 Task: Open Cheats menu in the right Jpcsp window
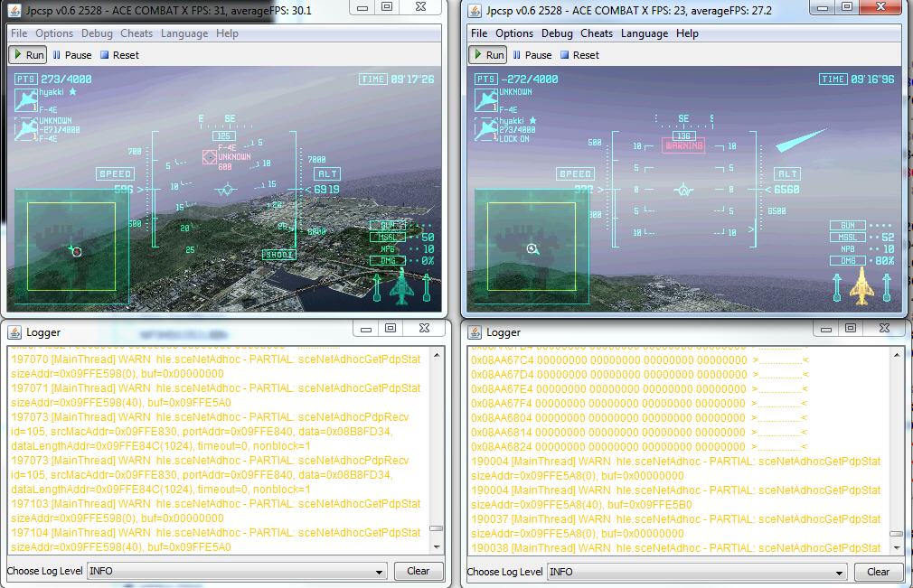[596, 33]
